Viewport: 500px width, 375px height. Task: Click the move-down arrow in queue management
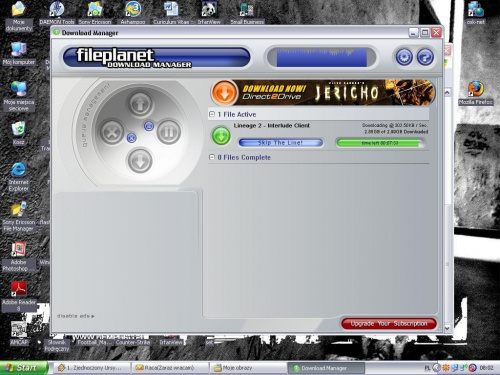pyautogui.click(x=140, y=161)
